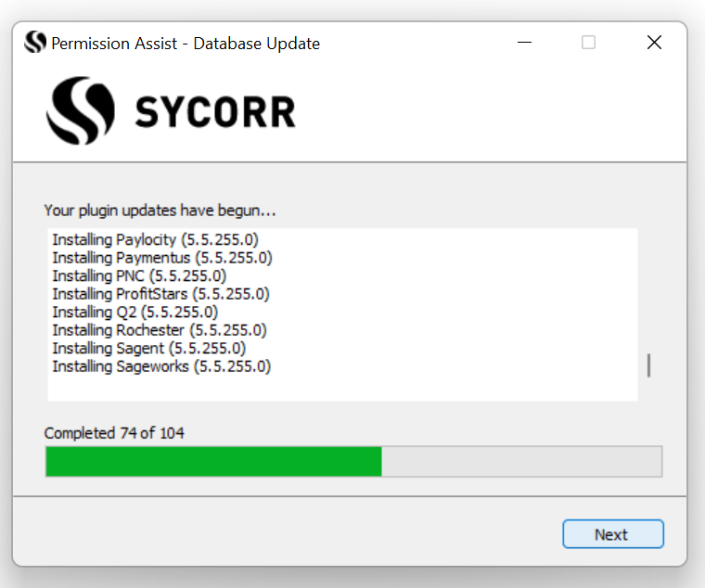Click the Installing Q2 entry
705x588 pixels.
click(135, 312)
